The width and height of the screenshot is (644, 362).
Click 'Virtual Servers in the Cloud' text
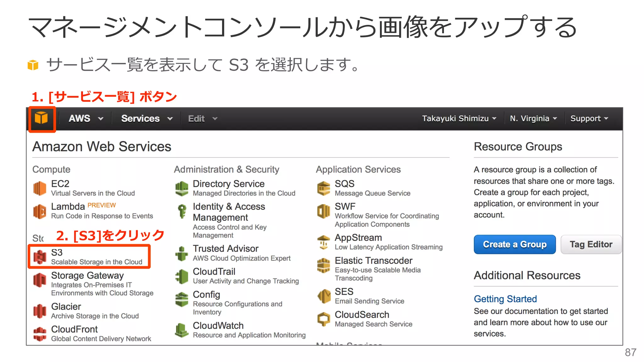(x=93, y=193)
